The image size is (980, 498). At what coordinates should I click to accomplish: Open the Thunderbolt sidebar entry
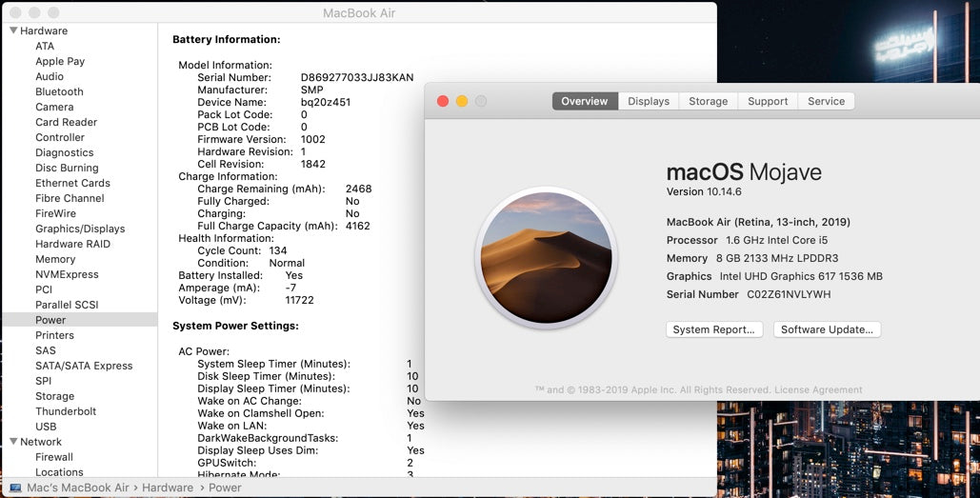(66, 411)
